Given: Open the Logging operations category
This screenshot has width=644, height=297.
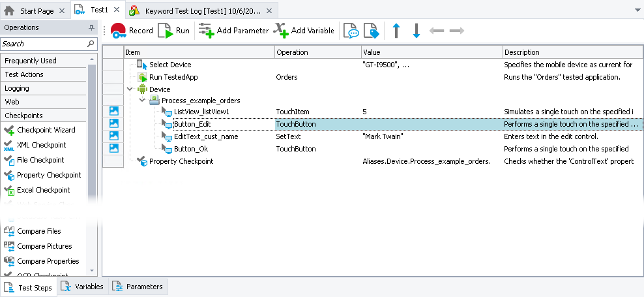Looking at the screenshot, I should [x=44, y=88].
